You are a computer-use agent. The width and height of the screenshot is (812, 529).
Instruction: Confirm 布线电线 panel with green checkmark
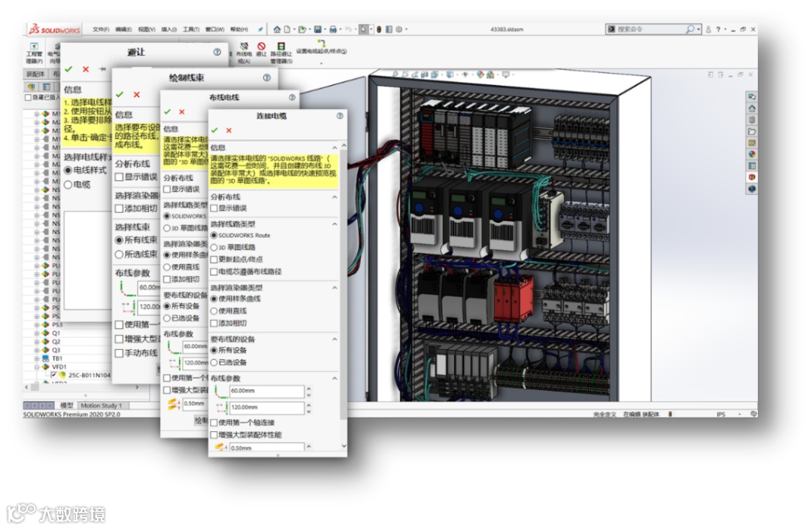167,112
